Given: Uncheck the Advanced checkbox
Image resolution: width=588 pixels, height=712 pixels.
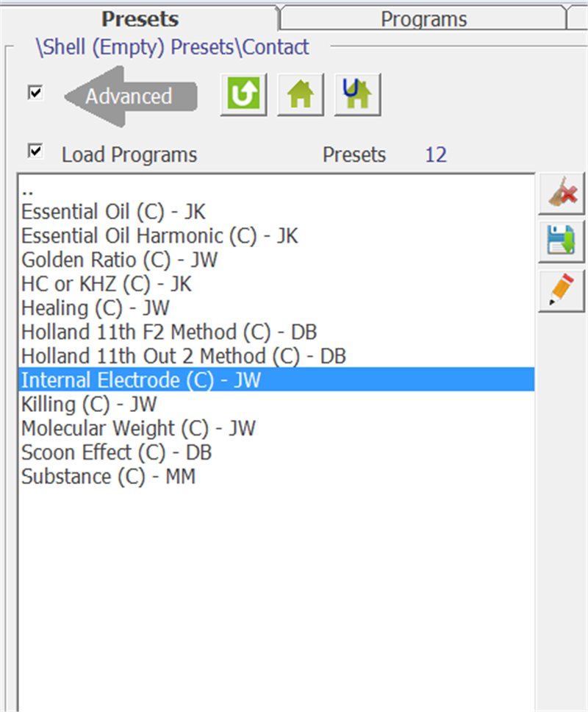Looking at the screenshot, I should tap(35, 93).
